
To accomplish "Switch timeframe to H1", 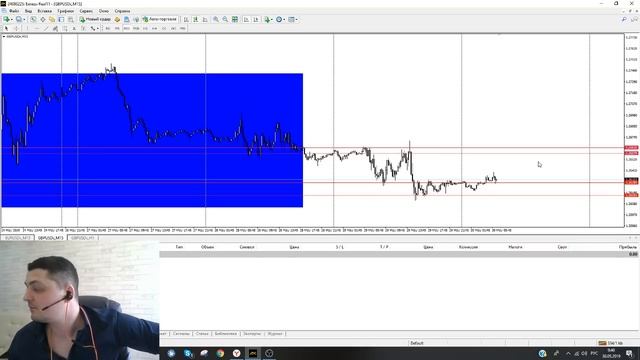I will coord(145,28).
